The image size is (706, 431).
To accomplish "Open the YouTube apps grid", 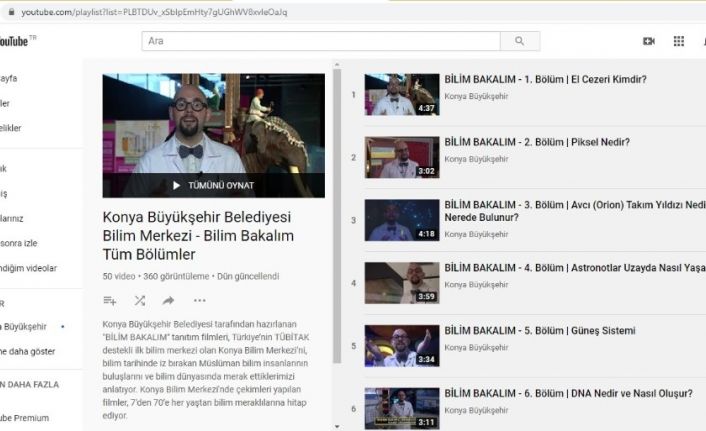I will [x=679, y=41].
